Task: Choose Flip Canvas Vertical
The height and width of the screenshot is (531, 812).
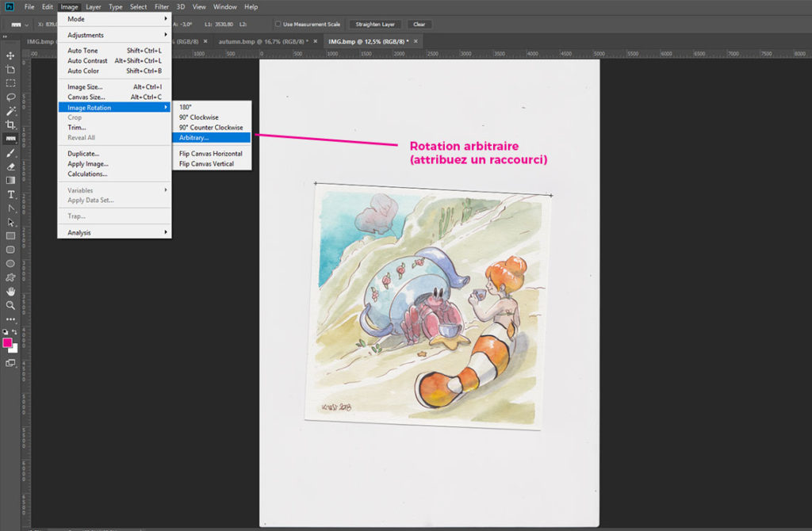Action: 211,164
